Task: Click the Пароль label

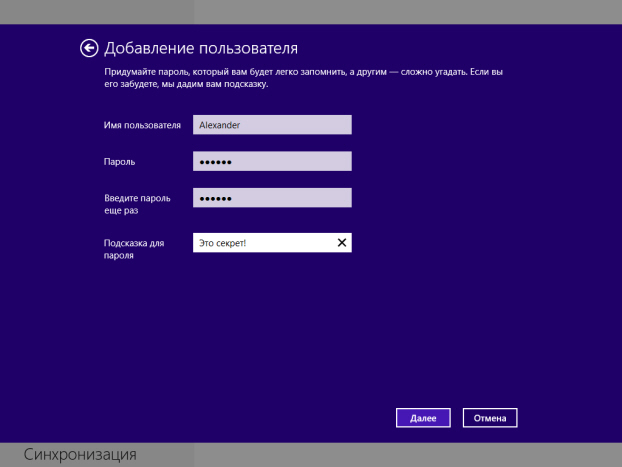Action: click(119, 162)
